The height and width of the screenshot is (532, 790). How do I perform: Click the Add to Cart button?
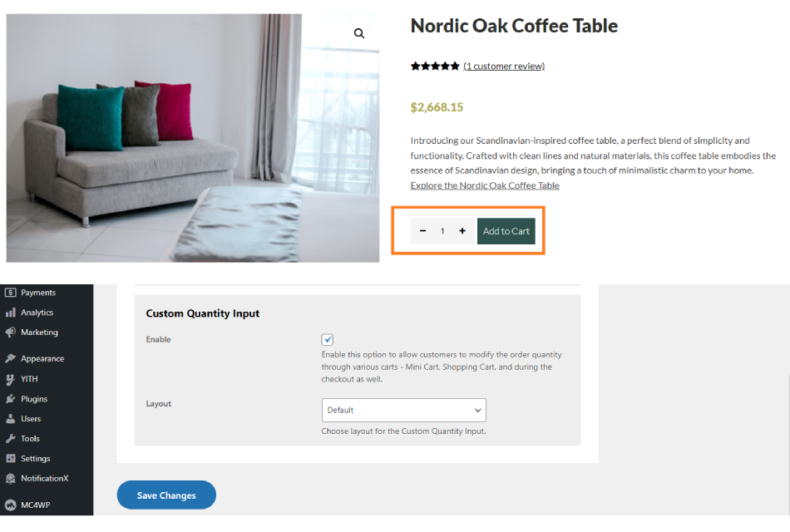tap(506, 231)
